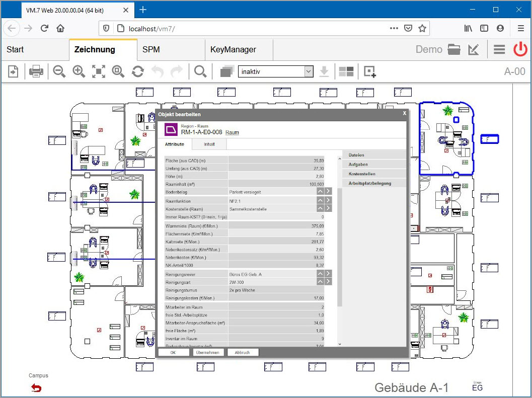Click the purple room region icon
Image resolution: width=532 pixels, height=398 pixels.
[x=171, y=129]
